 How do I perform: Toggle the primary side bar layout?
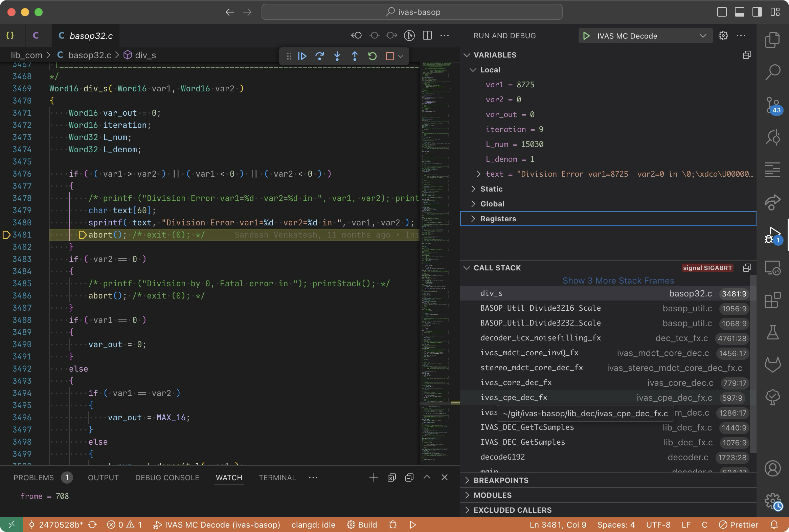(722, 12)
